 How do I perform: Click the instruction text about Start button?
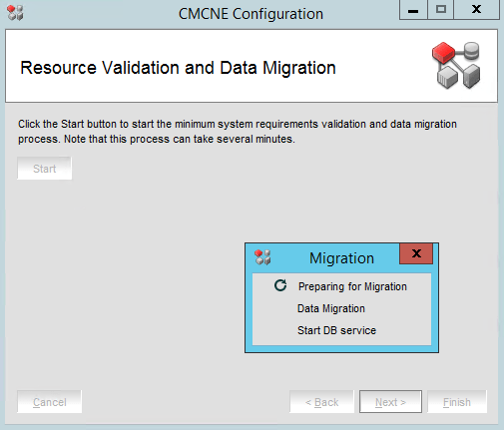[x=238, y=132]
